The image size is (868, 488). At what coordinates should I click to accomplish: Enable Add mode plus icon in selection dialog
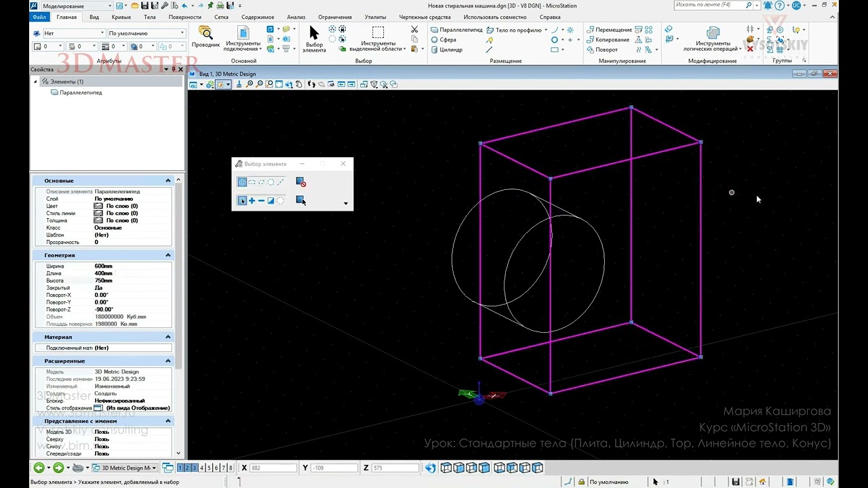coord(252,201)
